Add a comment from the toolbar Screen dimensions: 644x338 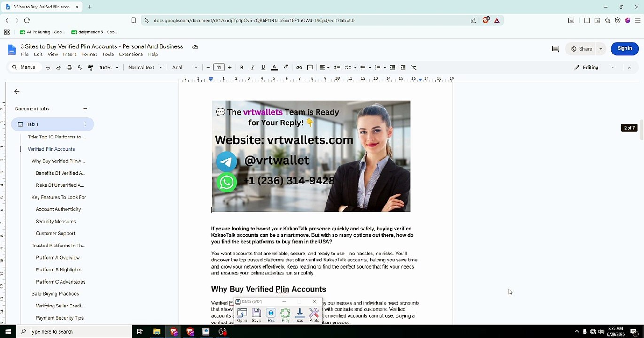coord(310,68)
